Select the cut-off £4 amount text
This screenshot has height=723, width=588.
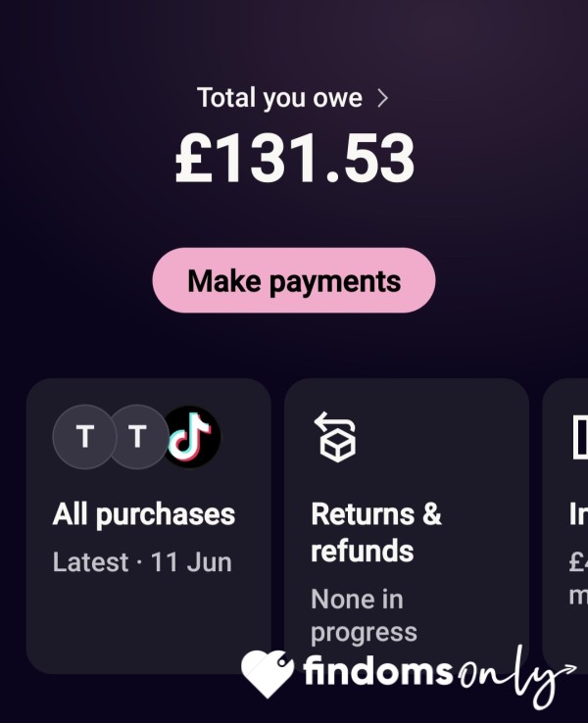pos(578,562)
